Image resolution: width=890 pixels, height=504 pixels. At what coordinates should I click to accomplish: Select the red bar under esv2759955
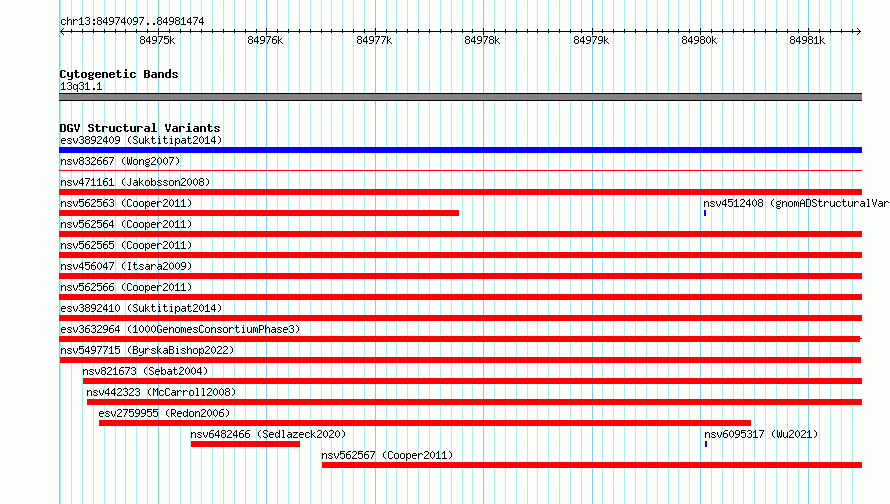pyautogui.click(x=425, y=423)
